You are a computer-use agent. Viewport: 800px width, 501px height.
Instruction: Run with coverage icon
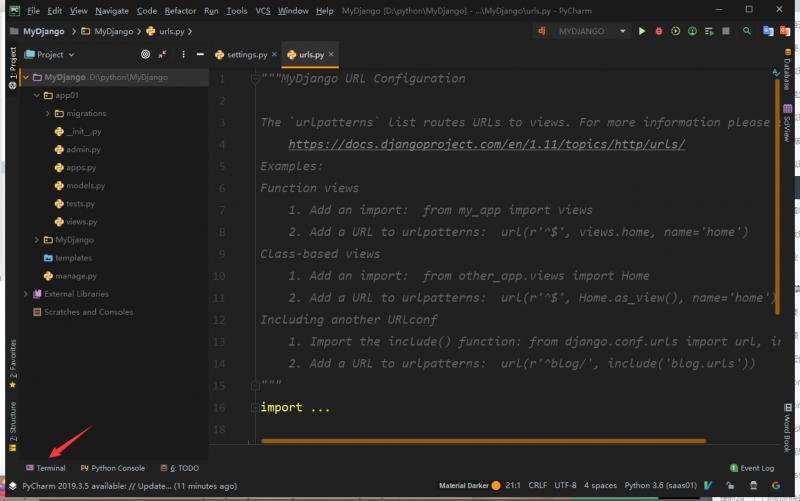coord(676,31)
